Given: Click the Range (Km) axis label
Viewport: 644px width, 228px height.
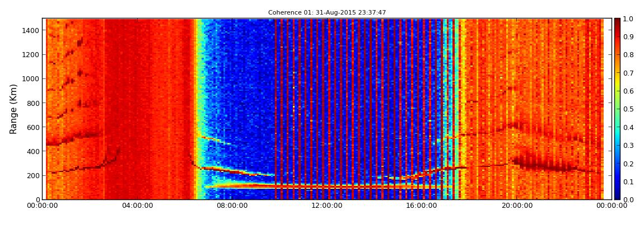Looking at the screenshot, I should pyautogui.click(x=13, y=109).
